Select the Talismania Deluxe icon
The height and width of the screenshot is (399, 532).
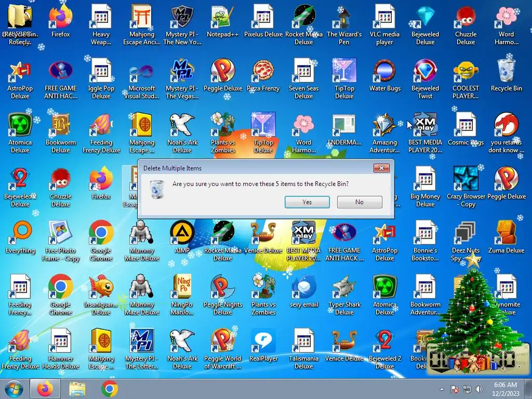click(x=303, y=349)
